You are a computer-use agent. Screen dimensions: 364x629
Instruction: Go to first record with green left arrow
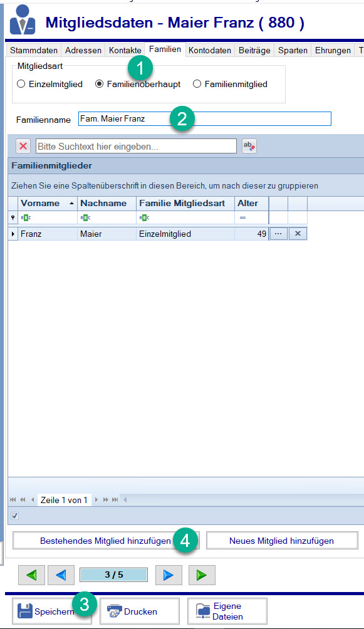click(x=31, y=575)
